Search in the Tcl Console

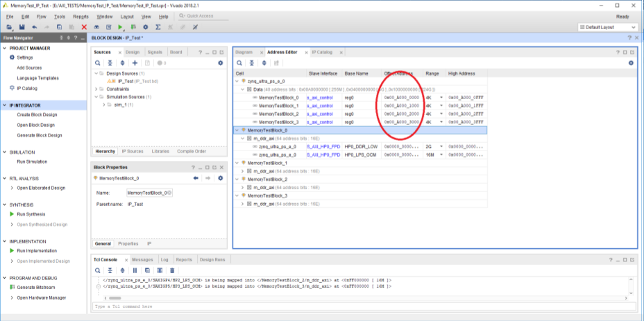point(97,270)
